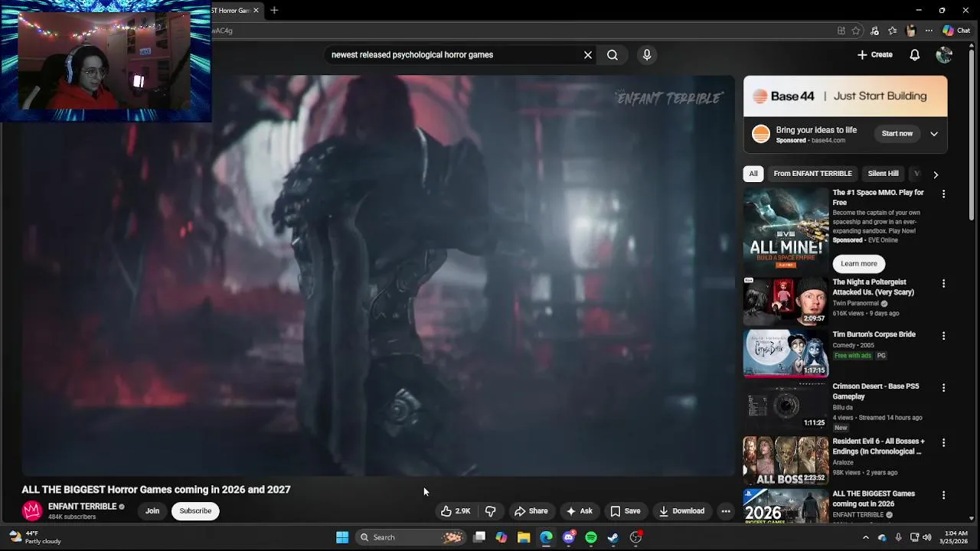Activate voice search microphone icon
Viewport: 980px width, 551px height.
[x=647, y=55]
